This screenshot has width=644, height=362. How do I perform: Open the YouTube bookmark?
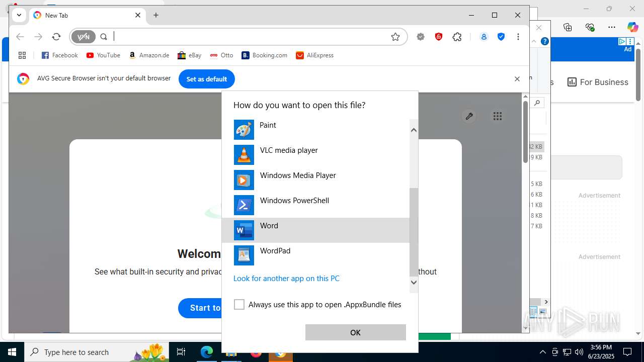click(103, 55)
